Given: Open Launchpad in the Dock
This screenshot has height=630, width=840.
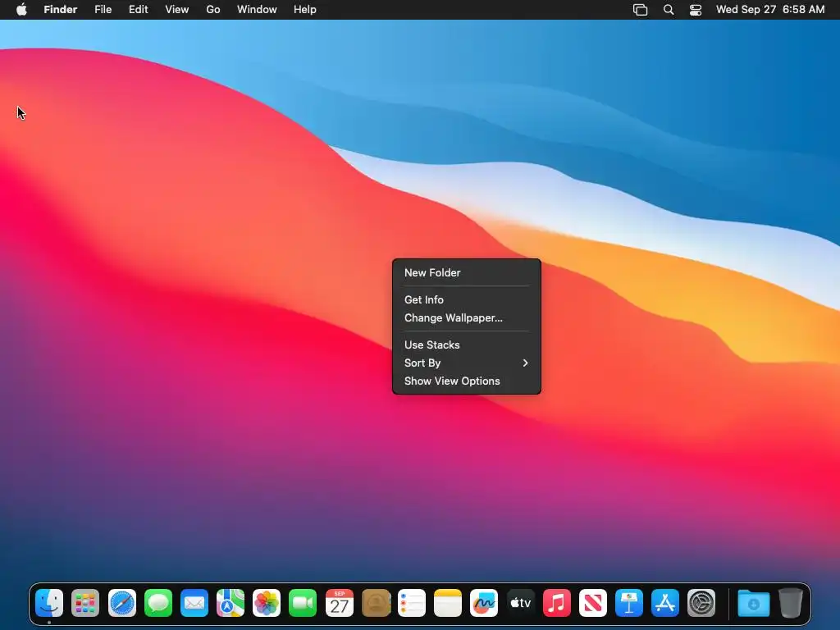Looking at the screenshot, I should point(85,603).
